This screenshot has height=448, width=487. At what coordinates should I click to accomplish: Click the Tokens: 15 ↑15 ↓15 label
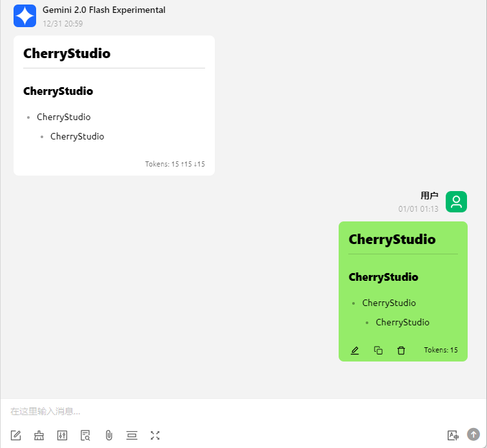(175, 164)
